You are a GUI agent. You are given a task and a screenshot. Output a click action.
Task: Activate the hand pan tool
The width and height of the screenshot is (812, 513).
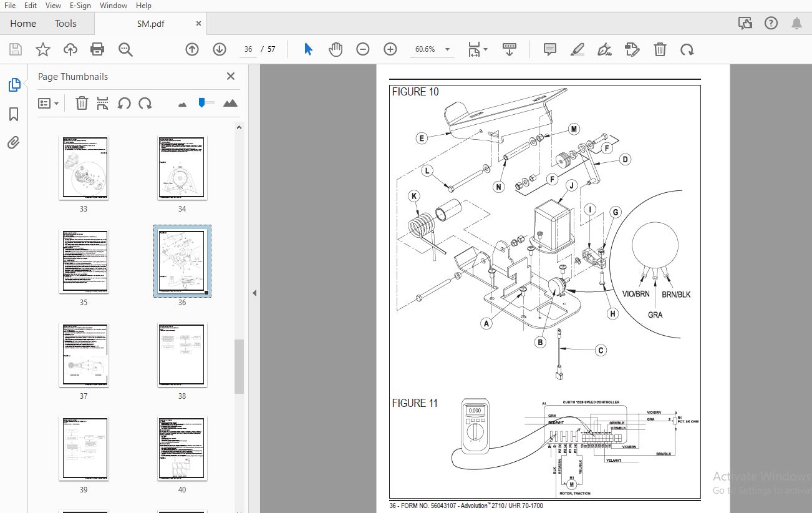pyautogui.click(x=336, y=49)
